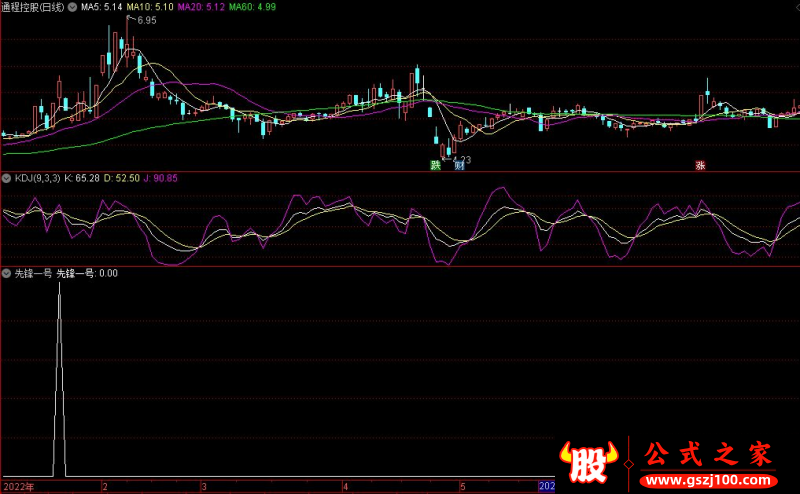Jump to the 2022年 timeline label
The width and height of the screenshot is (800, 494).
(x=19, y=486)
